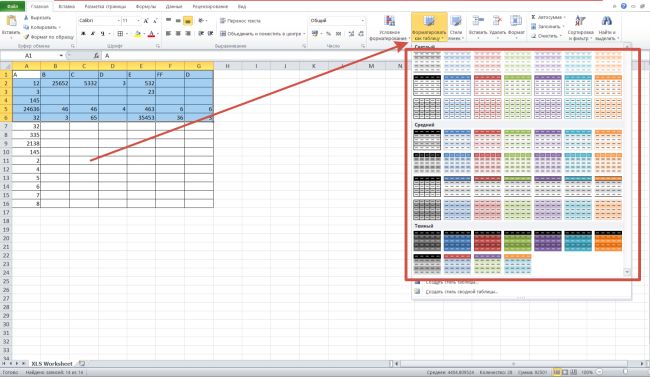Click Форматировать как таблицу button
650x377 pixels.
429,27
